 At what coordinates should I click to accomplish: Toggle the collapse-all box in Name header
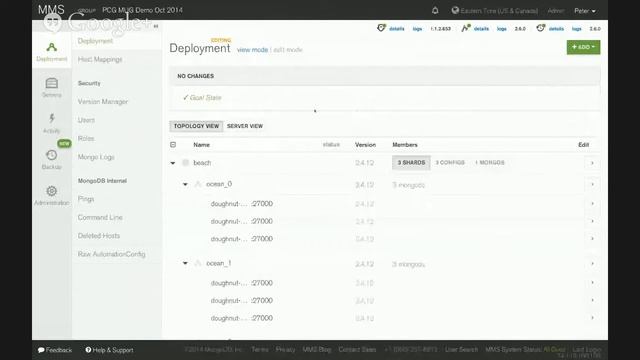173,145
